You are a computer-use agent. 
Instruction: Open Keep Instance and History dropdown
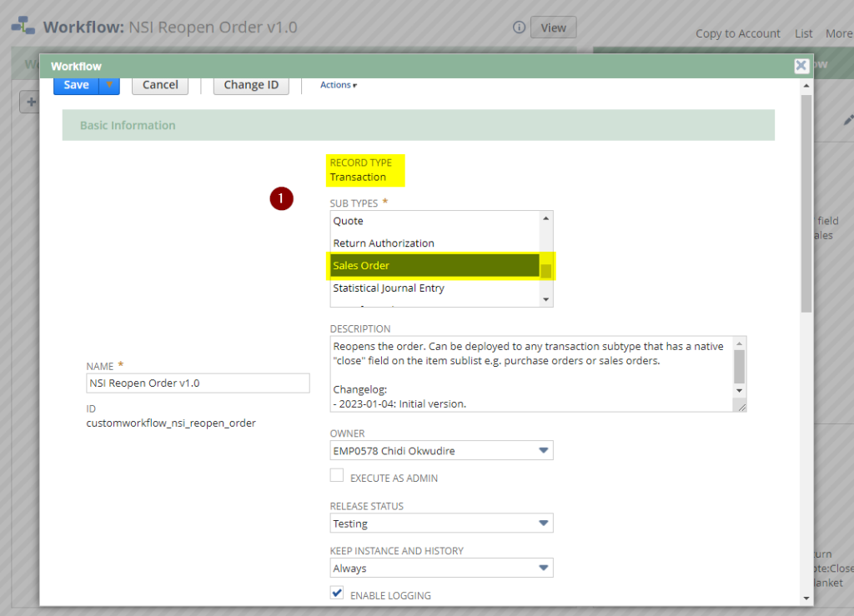442,568
